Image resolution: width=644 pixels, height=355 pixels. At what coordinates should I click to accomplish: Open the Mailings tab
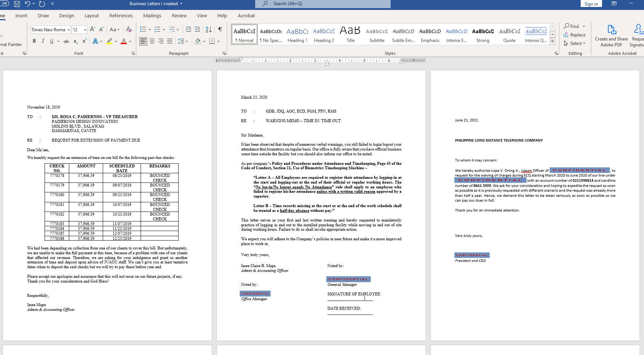[x=152, y=16]
